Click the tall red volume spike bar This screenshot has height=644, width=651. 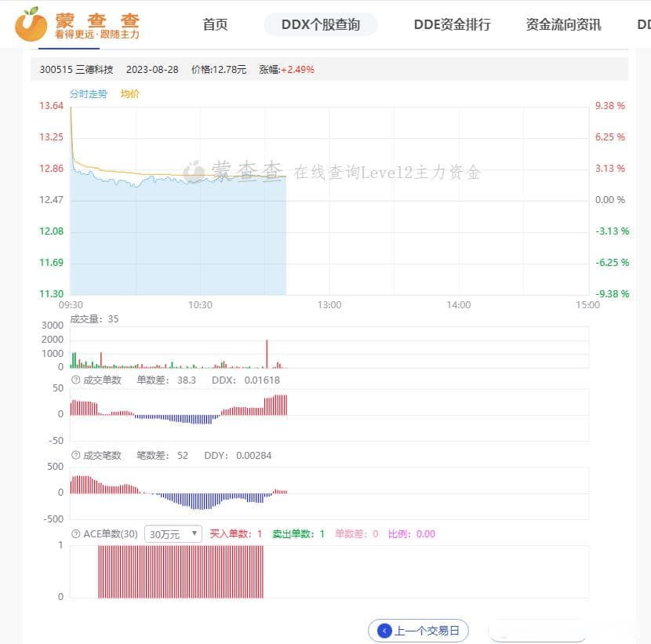(x=267, y=355)
